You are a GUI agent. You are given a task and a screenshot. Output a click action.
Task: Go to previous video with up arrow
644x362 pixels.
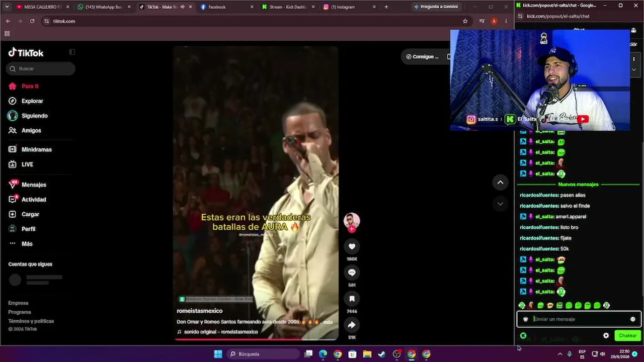pyautogui.click(x=500, y=183)
